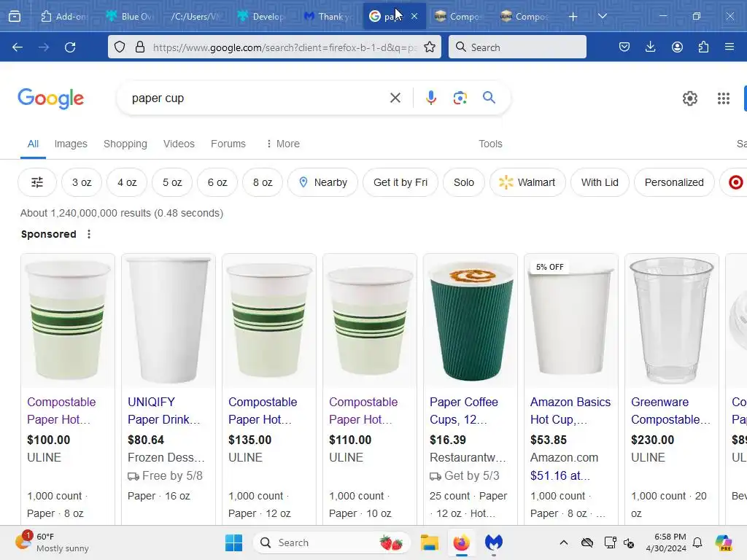Click the Firefox forward arrow
Screen dimensions: 747x560
pyautogui.click(x=44, y=47)
